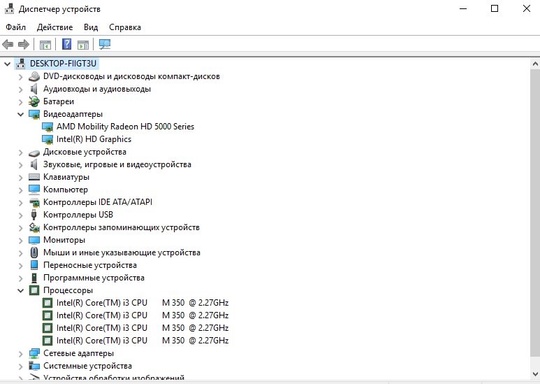Open the Вид menu
Viewport: 540px width, 384px height.
coord(91,27)
